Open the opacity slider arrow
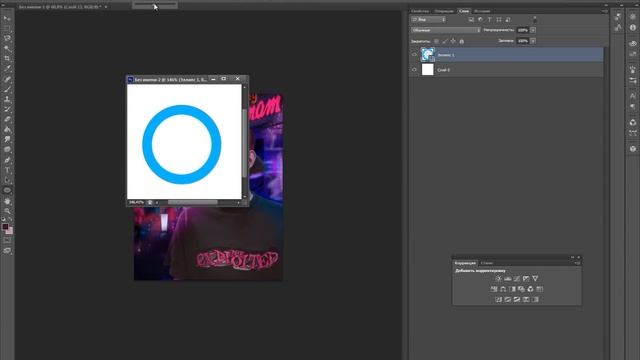 533,30
